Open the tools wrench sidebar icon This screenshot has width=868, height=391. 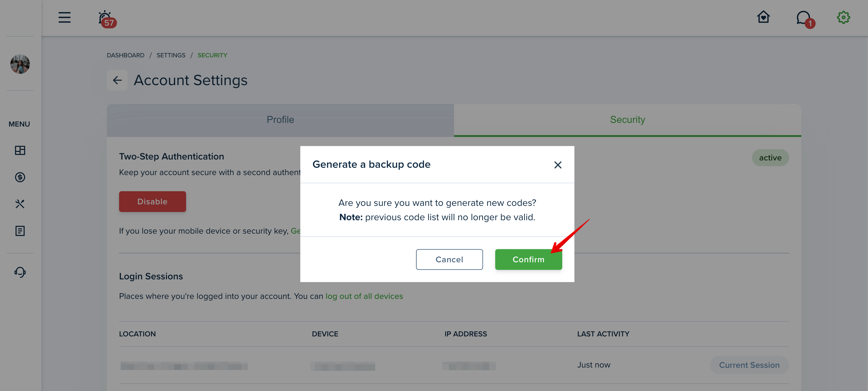[20, 204]
